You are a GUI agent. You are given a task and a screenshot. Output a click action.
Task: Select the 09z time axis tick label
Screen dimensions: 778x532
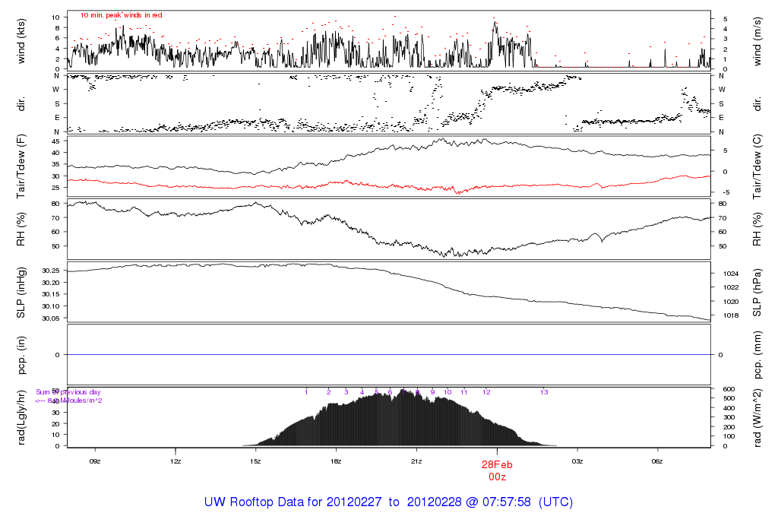95,461
